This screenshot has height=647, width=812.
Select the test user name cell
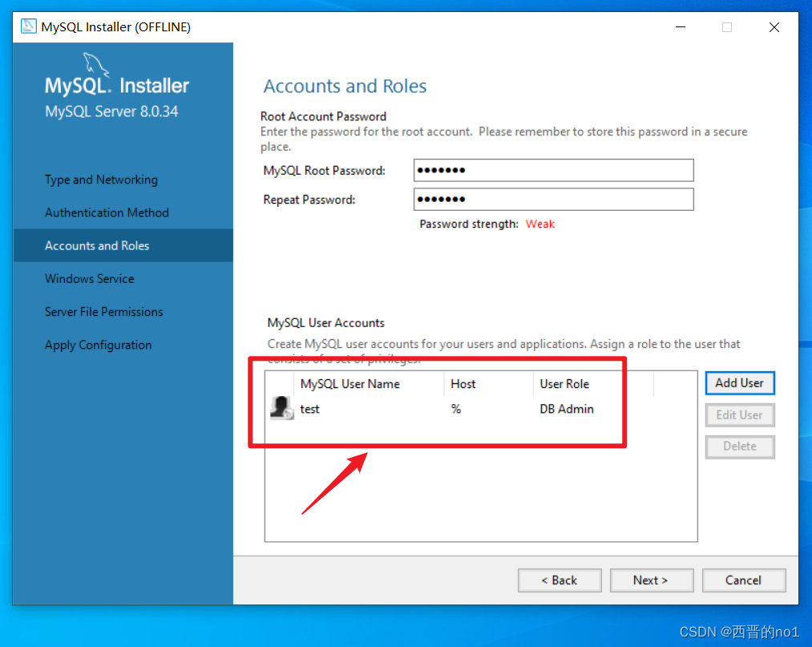coord(309,409)
